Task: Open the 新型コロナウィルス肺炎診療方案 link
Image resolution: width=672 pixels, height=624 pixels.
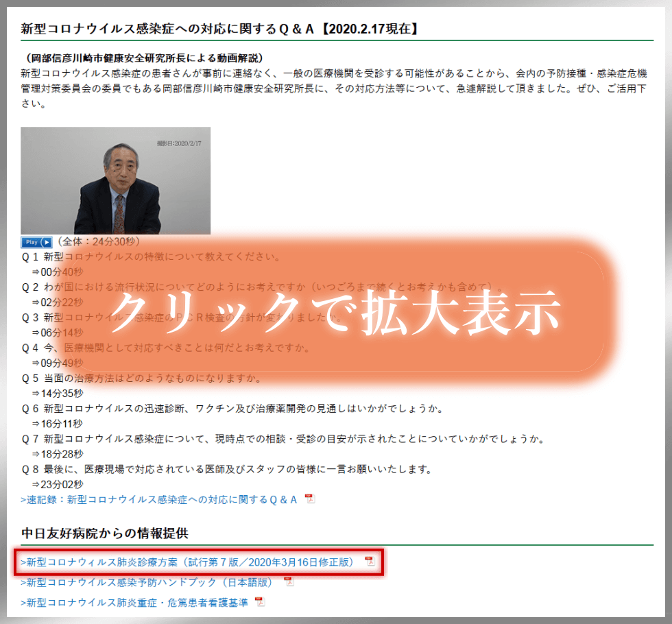Action: coord(187,562)
